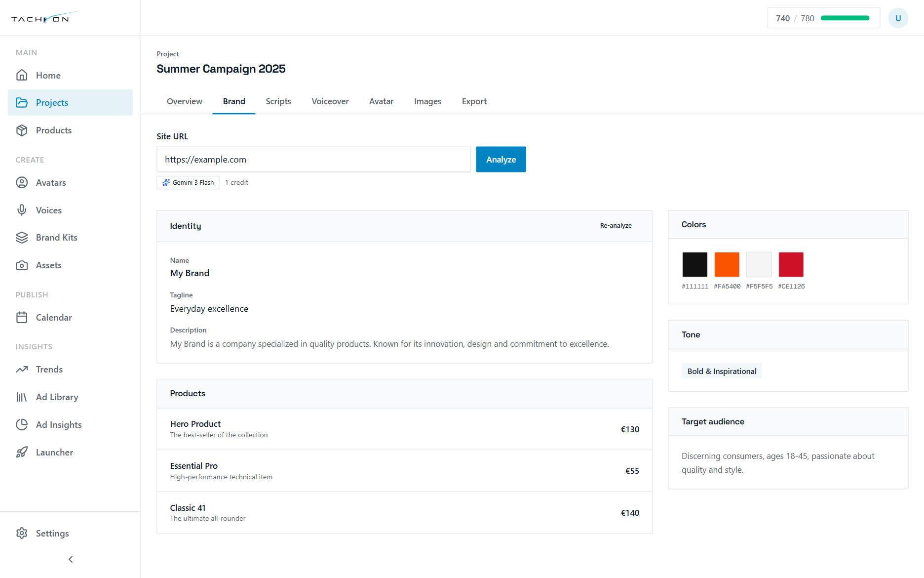The width and height of the screenshot is (924, 578).
Task: Switch to the Overview tab
Action: pyautogui.click(x=184, y=101)
